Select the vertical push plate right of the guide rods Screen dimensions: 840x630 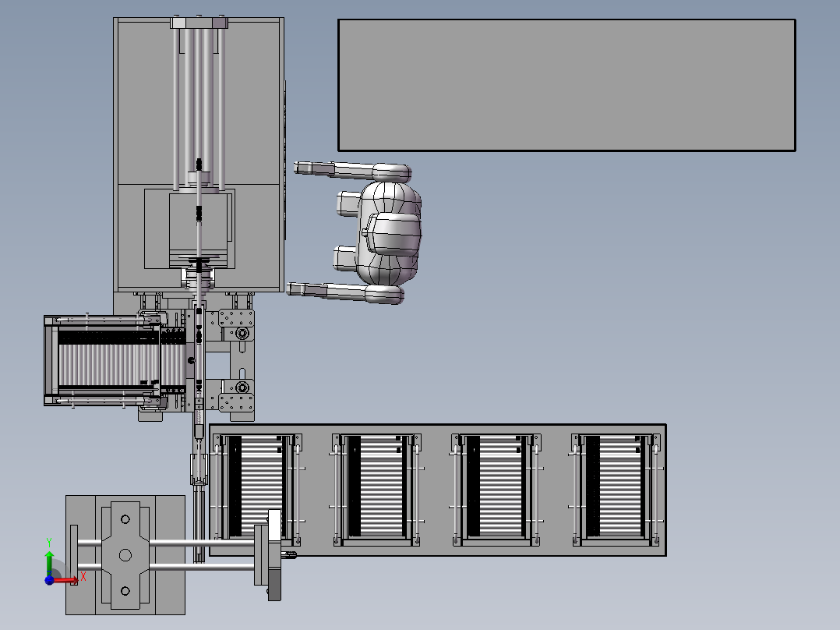pos(274,555)
